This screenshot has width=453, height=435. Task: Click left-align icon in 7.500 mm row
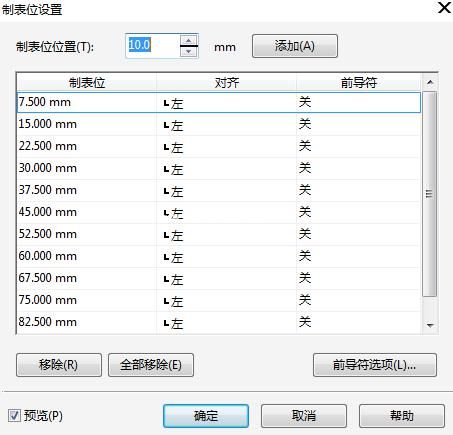166,104
